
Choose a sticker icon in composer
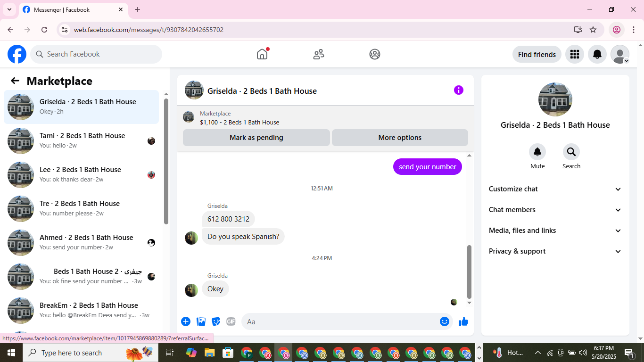pyautogui.click(x=216, y=321)
